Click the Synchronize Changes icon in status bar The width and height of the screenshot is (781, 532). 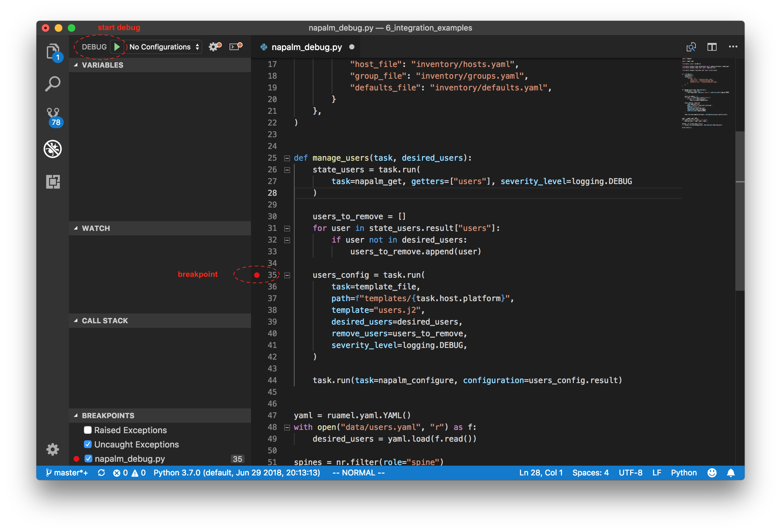101,472
